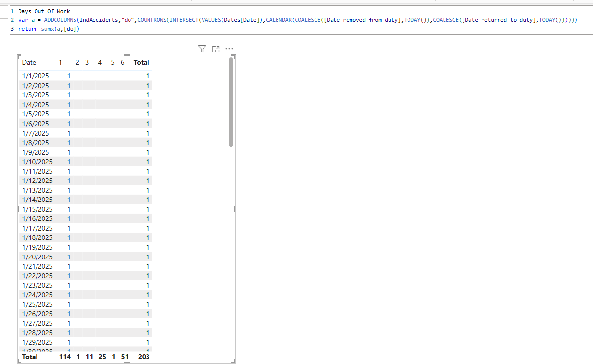Select the Date column header

pos(29,62)
